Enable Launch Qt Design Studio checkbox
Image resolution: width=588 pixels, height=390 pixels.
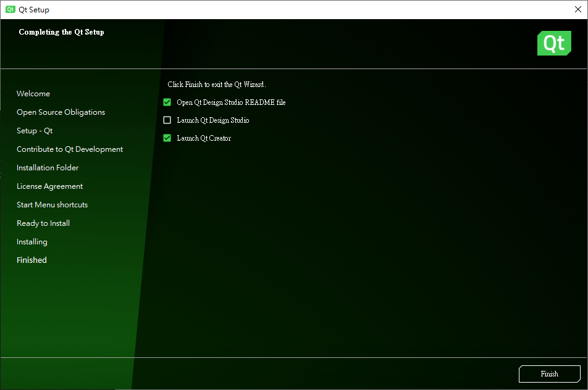167,120
